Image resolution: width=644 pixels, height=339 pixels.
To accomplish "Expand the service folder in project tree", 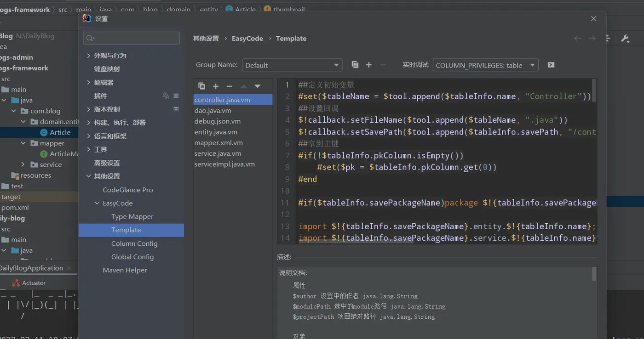I will [23, 164].
